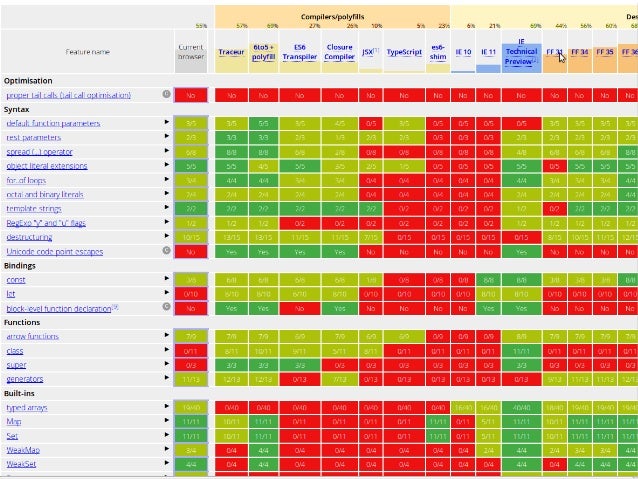
Task: Expand the object literal extensions row
Action: click(x=166, y=164)
